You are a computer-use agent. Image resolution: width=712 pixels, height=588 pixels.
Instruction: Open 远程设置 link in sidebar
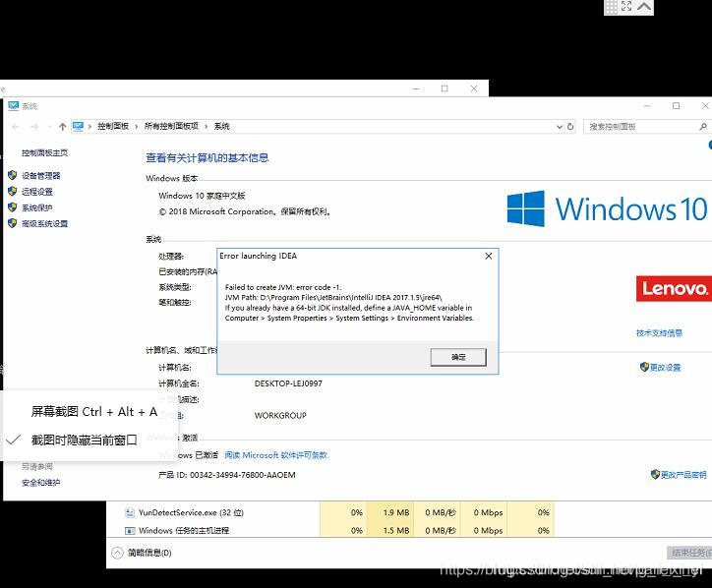[37, 192]
